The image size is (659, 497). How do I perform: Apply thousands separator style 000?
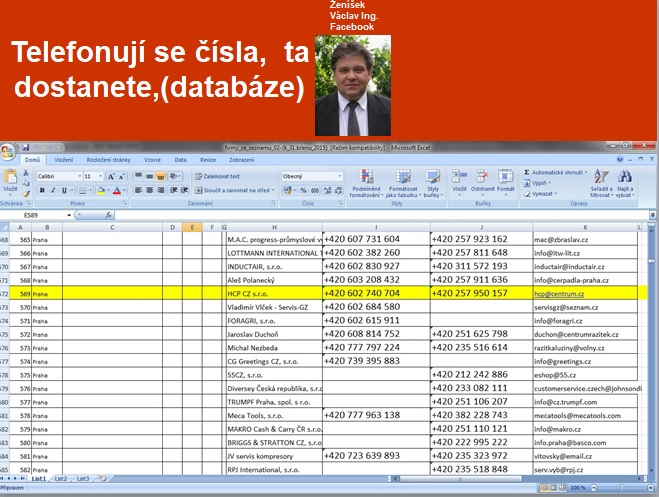click(315, 191)
